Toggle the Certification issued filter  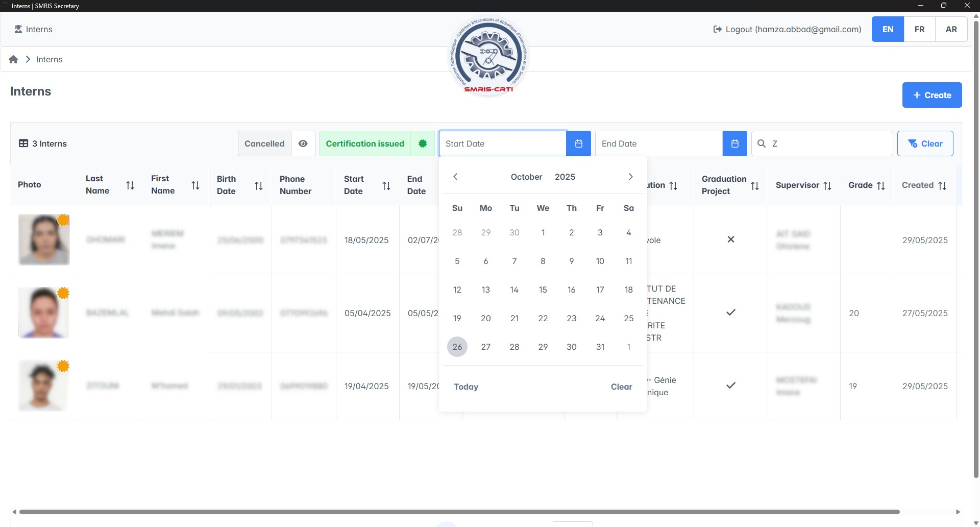[x=377, y=143]
